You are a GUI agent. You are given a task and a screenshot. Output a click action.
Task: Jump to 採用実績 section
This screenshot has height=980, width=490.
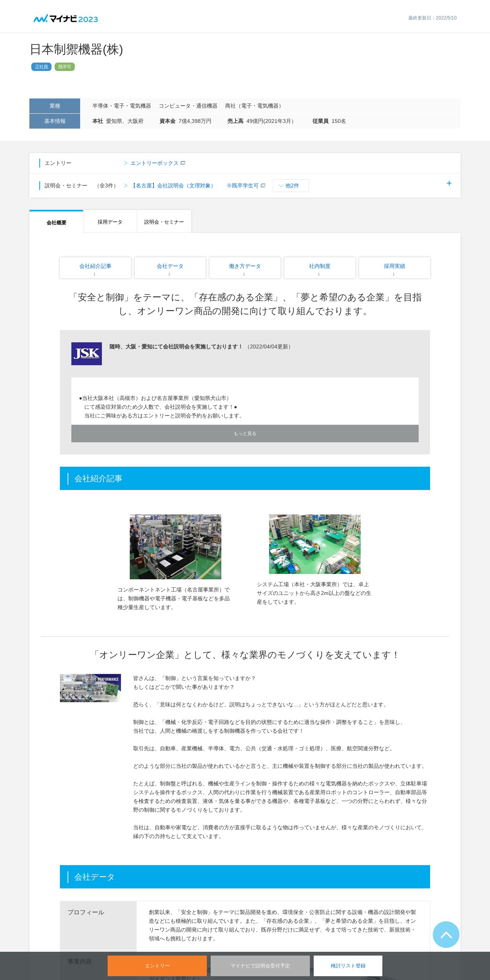click(395, 268)
